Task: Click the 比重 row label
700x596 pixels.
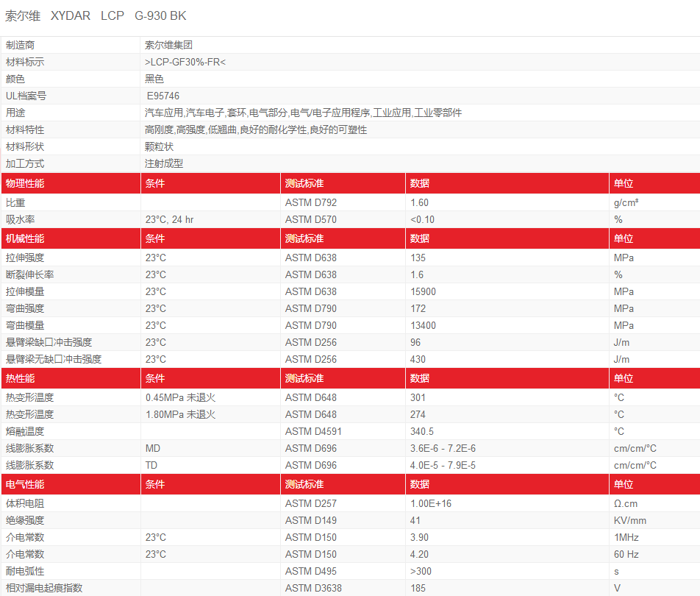Action: click(15, 202)
